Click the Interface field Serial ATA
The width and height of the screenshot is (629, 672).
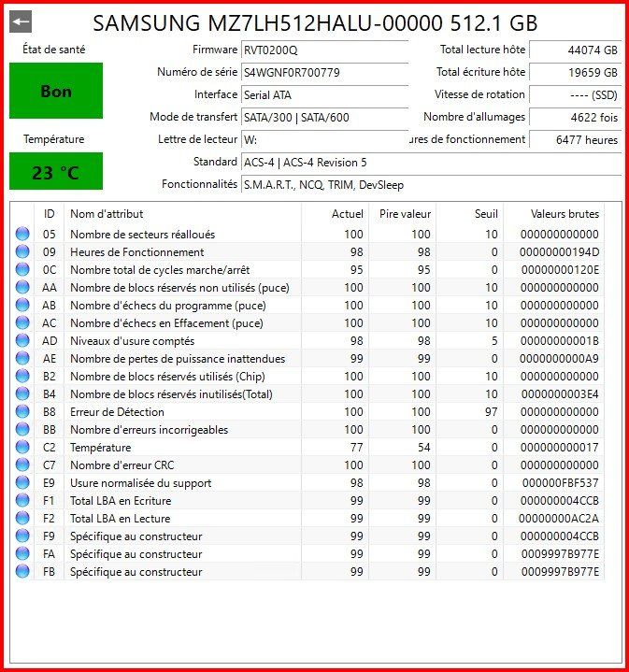pyautogui.click(x=324, y=94)
